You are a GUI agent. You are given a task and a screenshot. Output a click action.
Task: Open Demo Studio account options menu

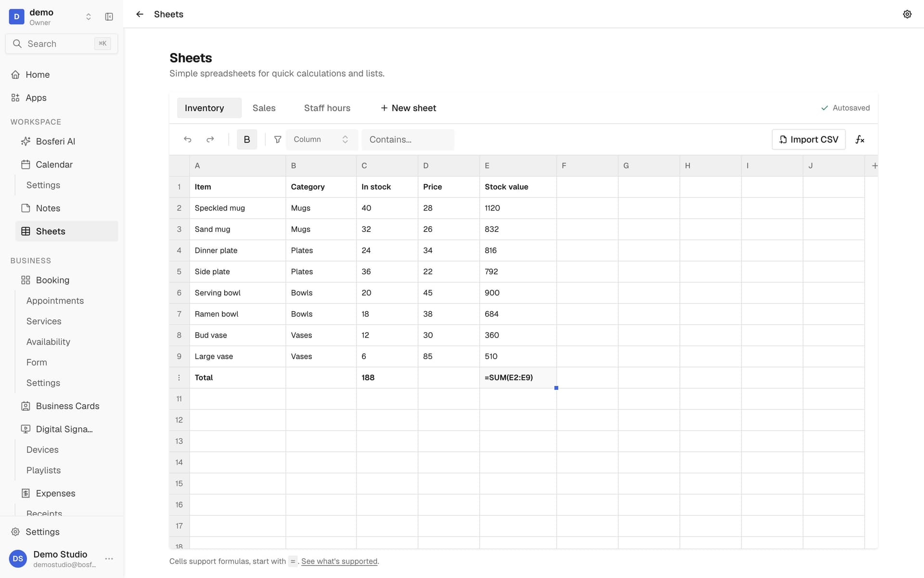click(x=109, y=559)
